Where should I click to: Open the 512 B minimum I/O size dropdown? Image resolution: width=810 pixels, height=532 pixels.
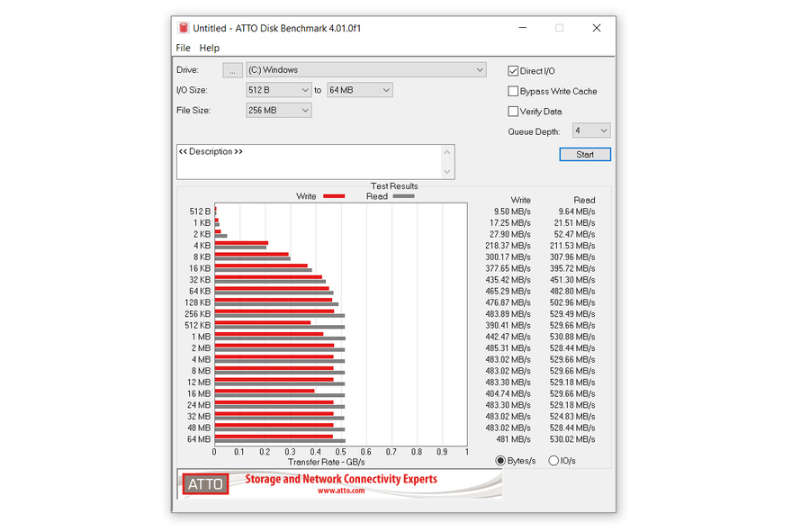coord(278,90)
